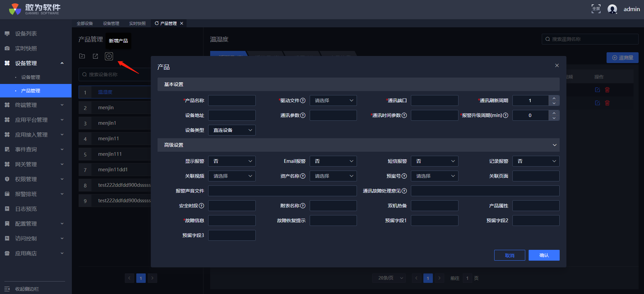644x294 pixels.
Task: Click the export icon beside the folder icon
Action: pyautogui.click(x=95, y=56)
